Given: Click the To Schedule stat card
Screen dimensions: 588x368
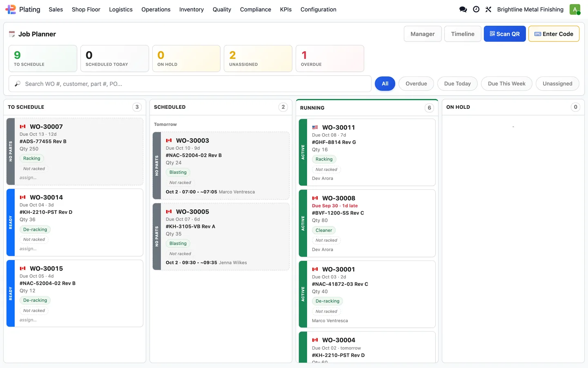Looking at the screenshot, I should [x=43, y=58].
